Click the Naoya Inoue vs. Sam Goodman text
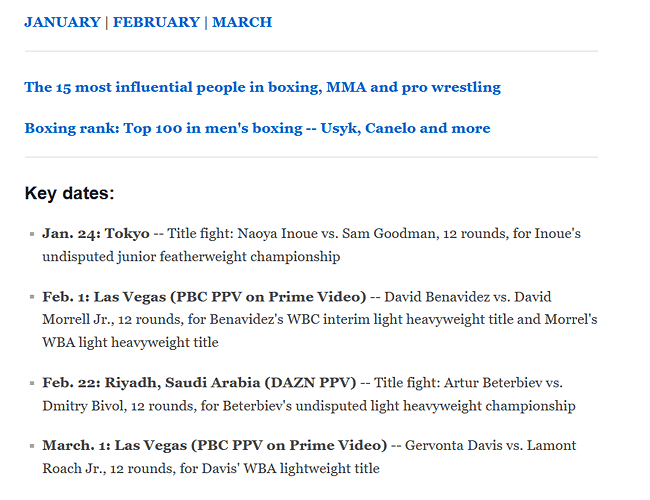This screenshot has width=650, height=500. coord(337,233)
